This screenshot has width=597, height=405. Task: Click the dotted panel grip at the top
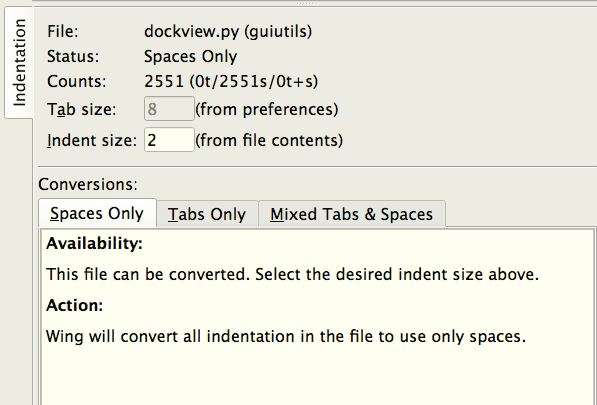(x=305, y=3)
